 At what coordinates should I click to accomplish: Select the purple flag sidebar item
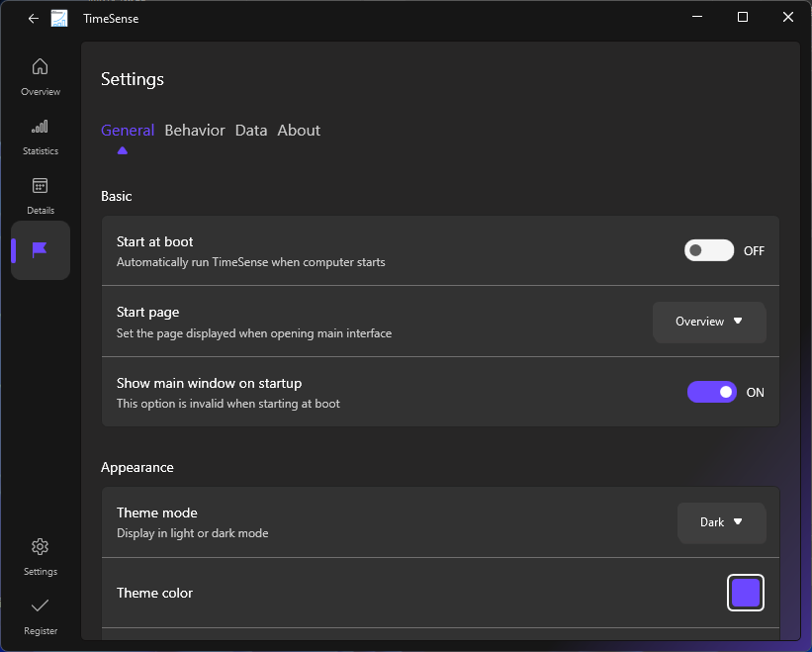pos(41,250)
